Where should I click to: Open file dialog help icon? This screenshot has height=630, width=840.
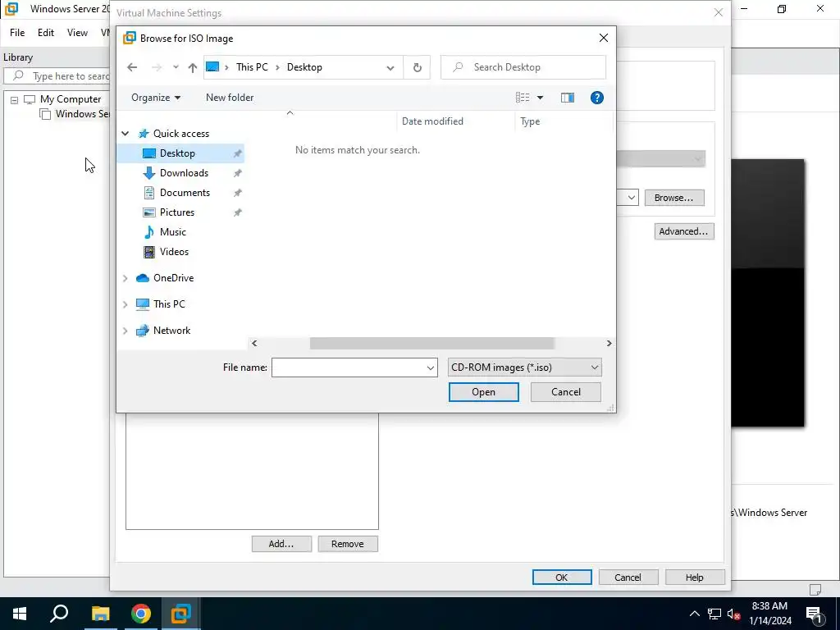tap(597, 98)
